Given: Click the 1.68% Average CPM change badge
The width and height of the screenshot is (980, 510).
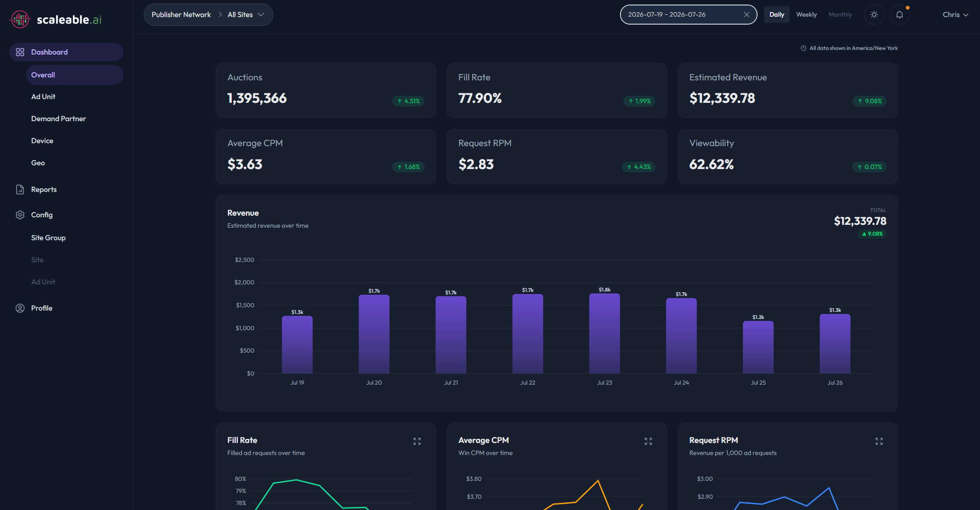Looking at the screenshot, I should [408, 167].
